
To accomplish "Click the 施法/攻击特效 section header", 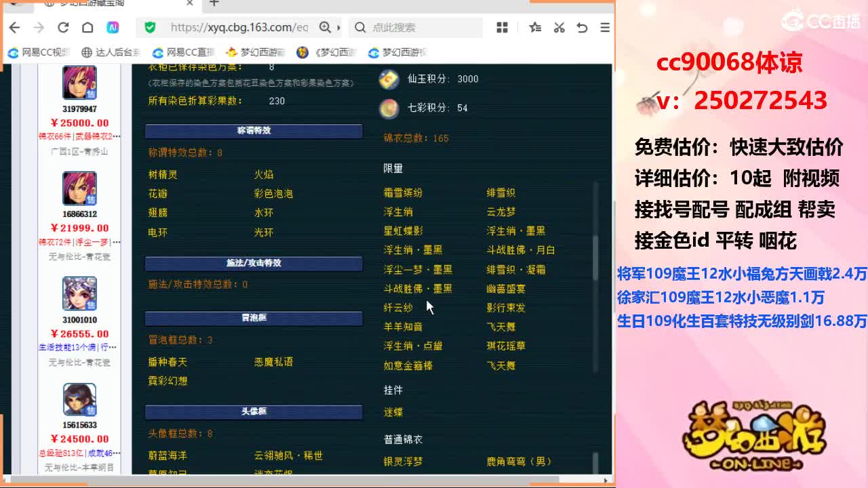I will (254, 263).
